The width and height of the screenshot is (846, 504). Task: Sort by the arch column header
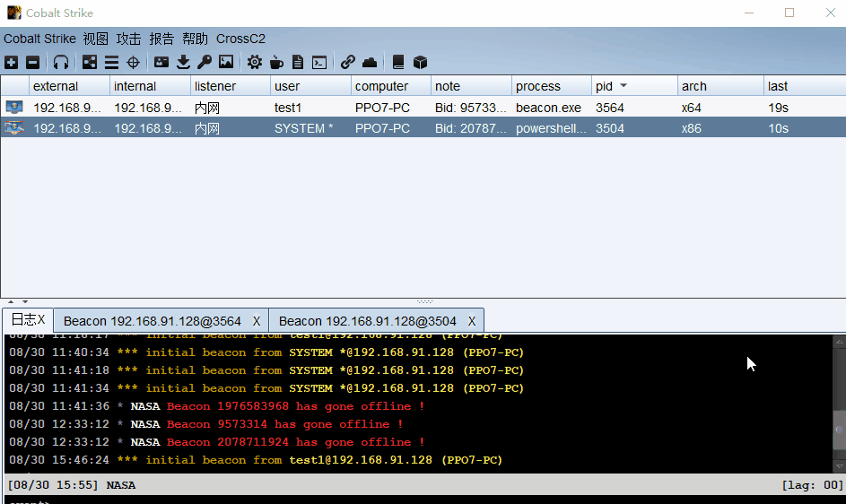[720, 86]
